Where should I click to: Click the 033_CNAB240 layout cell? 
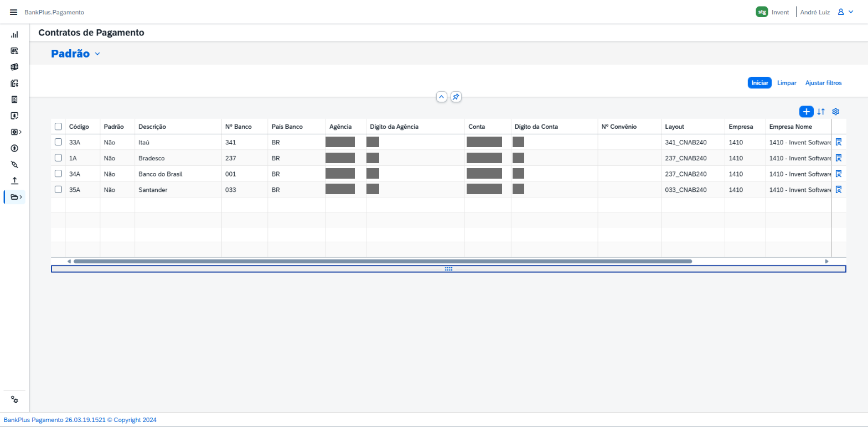[x=693, y=190]
